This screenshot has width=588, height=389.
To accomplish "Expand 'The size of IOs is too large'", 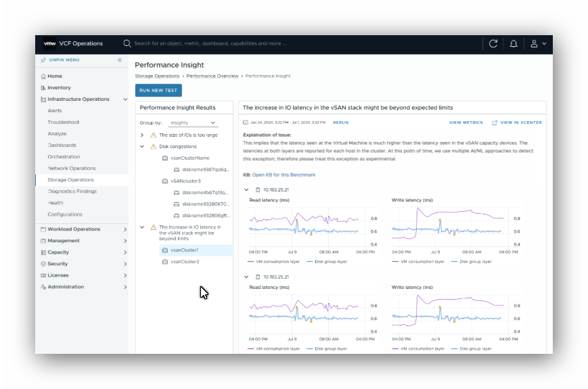I will click(142, 135).
